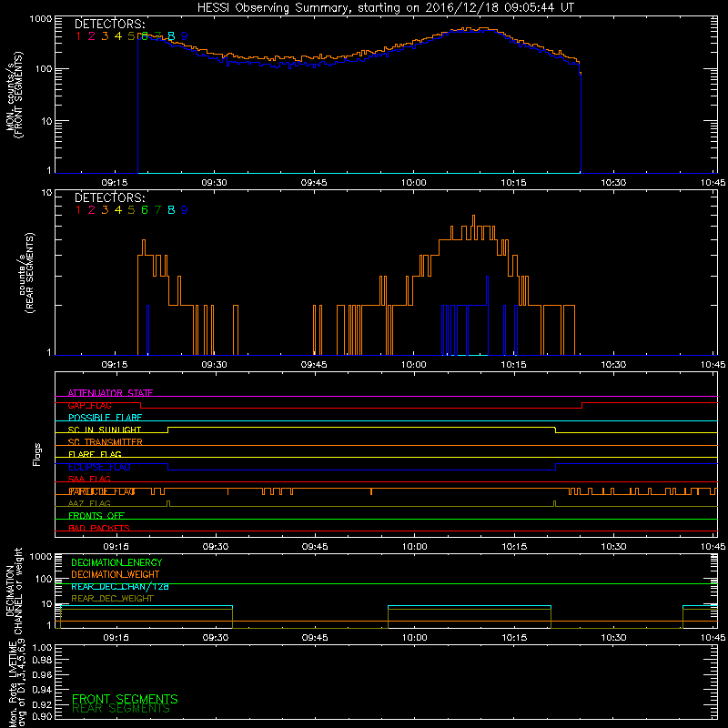This screenshot has width=728, height=728.
Task: Click the counts/s (REAR SEGMENTS) axis title
Action: 25,273
